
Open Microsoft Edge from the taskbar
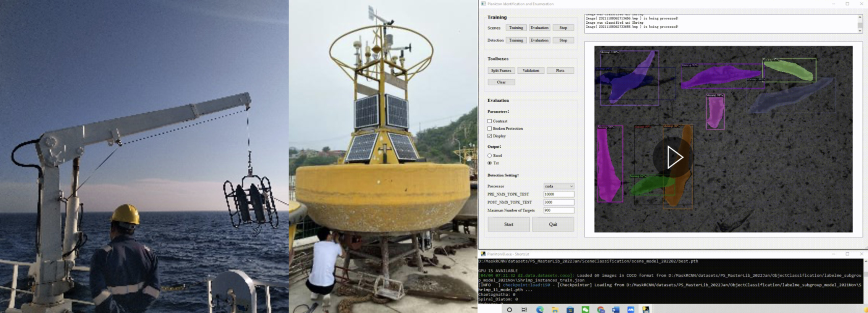(x=539, y=310)
